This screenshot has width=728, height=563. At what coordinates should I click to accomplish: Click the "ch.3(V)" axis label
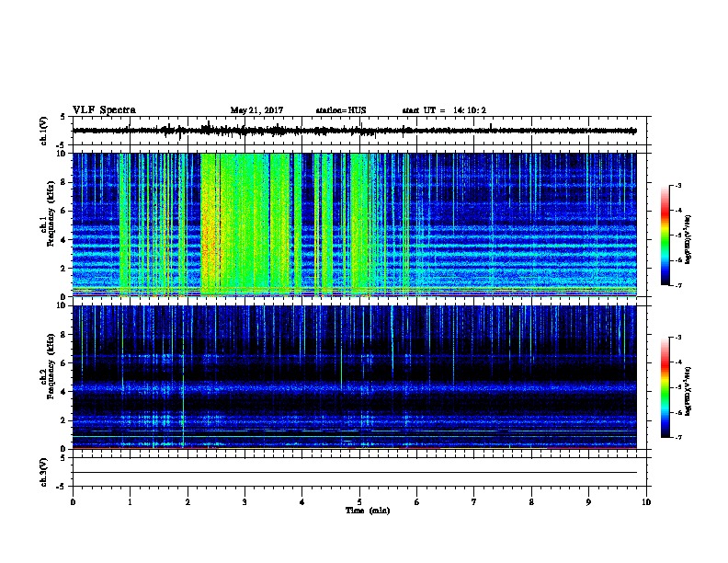43,472
